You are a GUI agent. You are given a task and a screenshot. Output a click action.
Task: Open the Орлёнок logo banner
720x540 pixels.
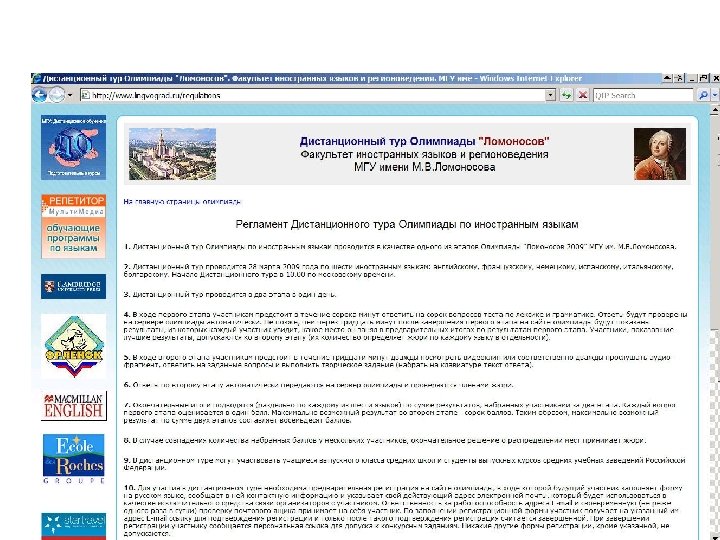(73, 346)
